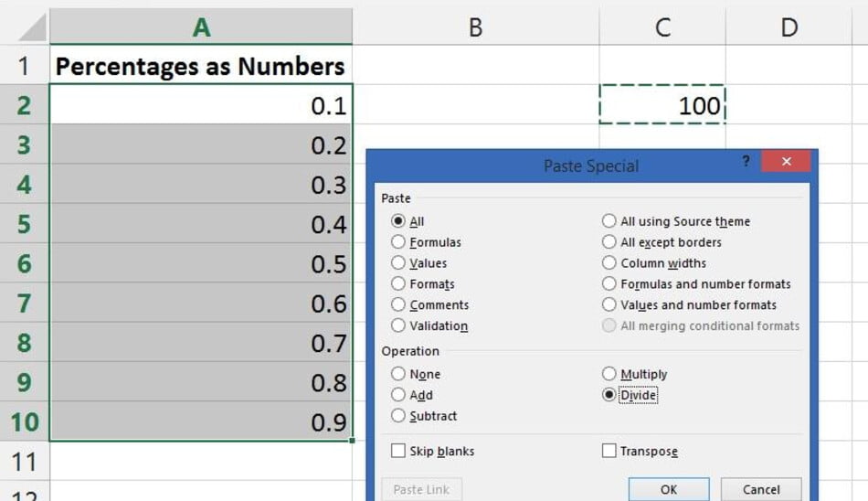
Task: Click the Paste Special title bar
Action: point(590,165)
